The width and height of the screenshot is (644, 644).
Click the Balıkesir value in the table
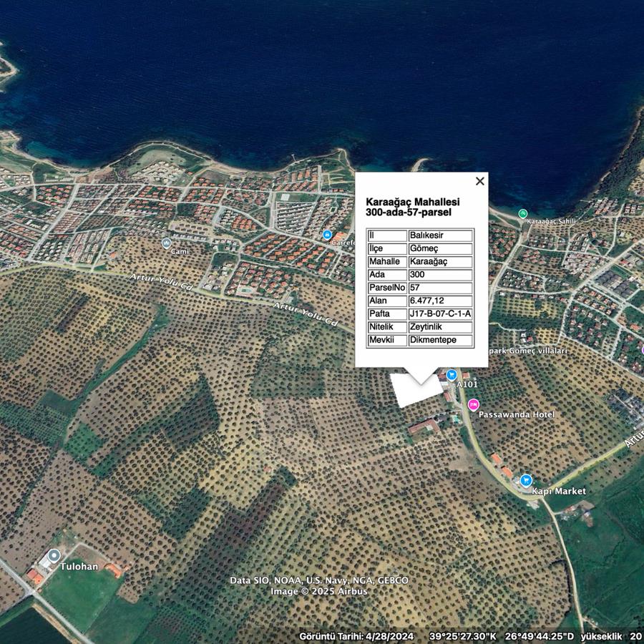tap(440, 235)
